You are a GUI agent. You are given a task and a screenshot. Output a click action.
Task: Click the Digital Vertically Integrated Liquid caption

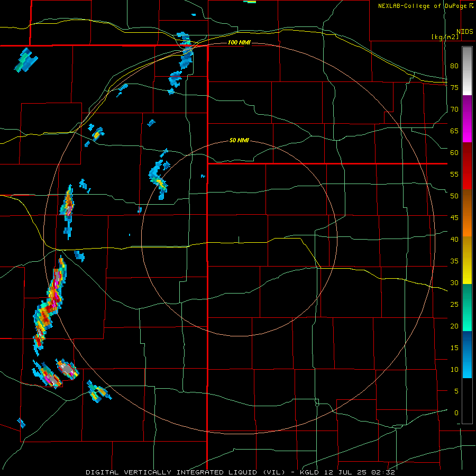point(241,472)
